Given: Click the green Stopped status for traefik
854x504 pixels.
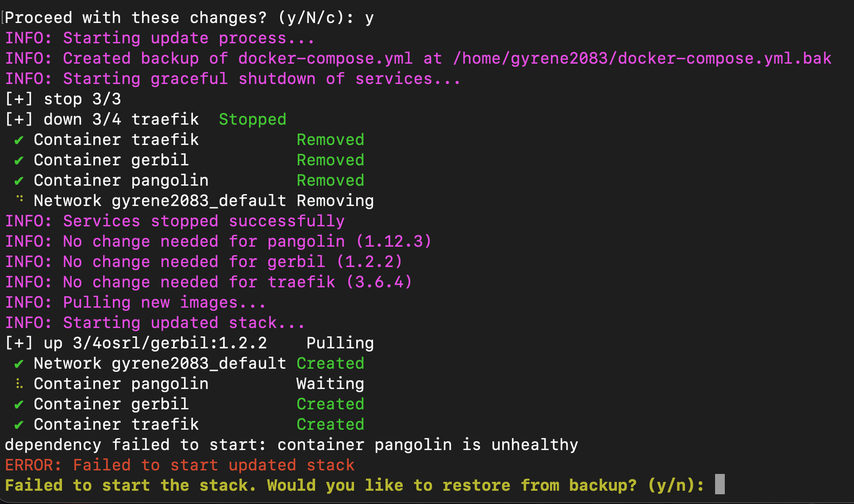Looking at the screenshot, I should click(252, 120).
